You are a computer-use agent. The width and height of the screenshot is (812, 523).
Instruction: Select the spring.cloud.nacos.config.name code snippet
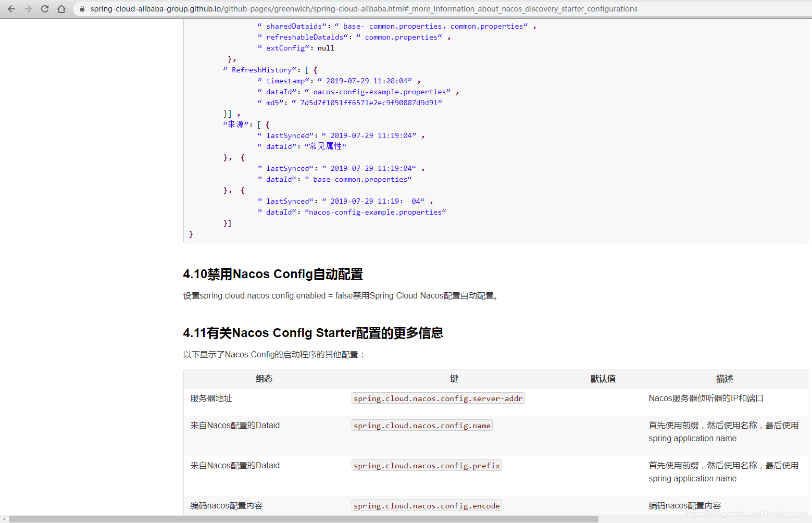[x=421, y=425]
